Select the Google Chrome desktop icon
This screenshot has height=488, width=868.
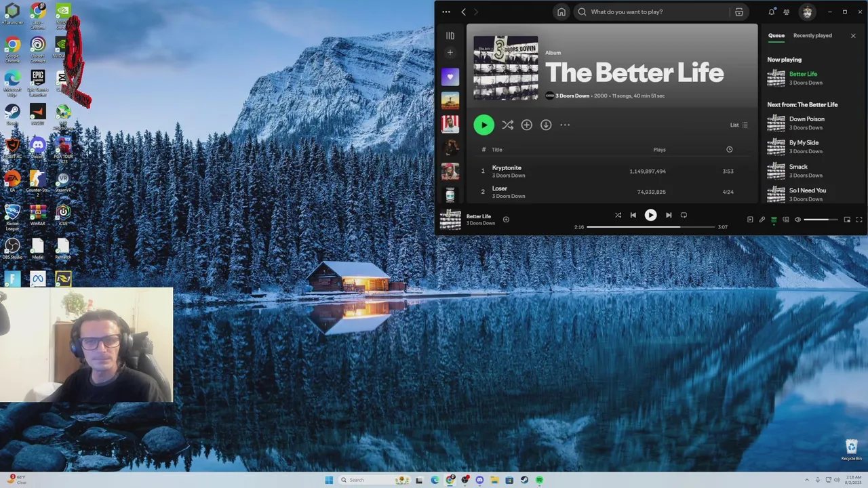pos(12,48)
